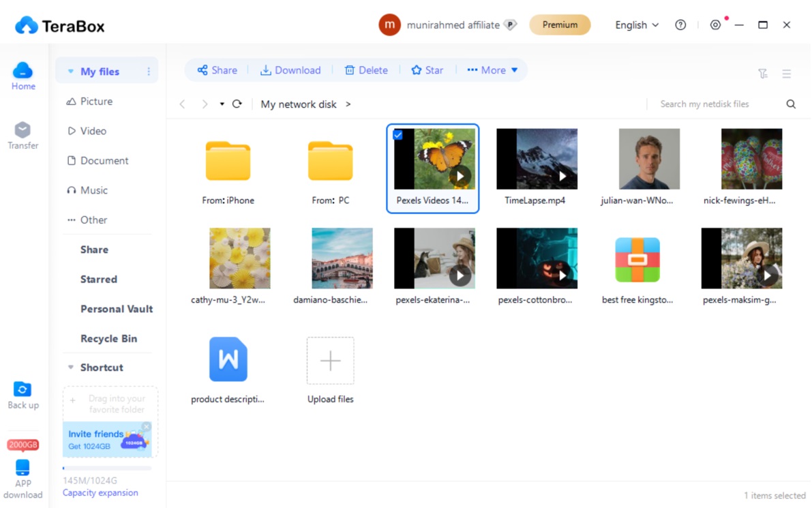Open the settings gear icon
The image size is (812, 508).
pyautogui.click(x=715, y=25)
